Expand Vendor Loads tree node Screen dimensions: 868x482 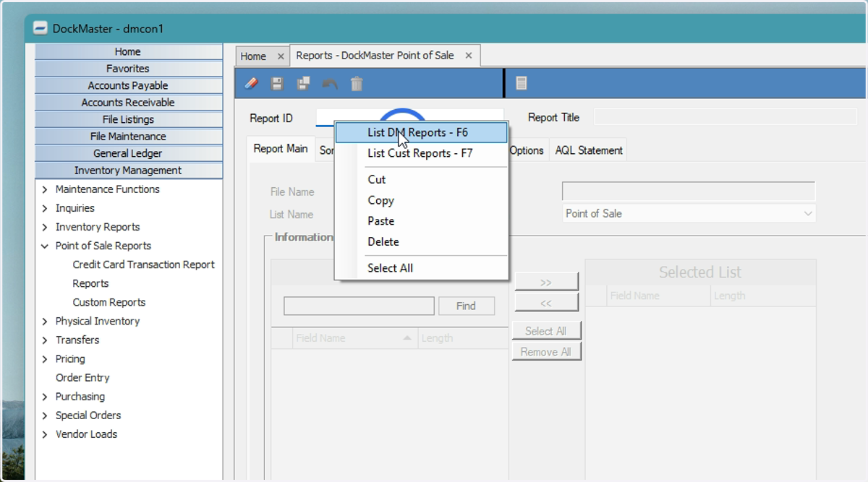point(45,434)
